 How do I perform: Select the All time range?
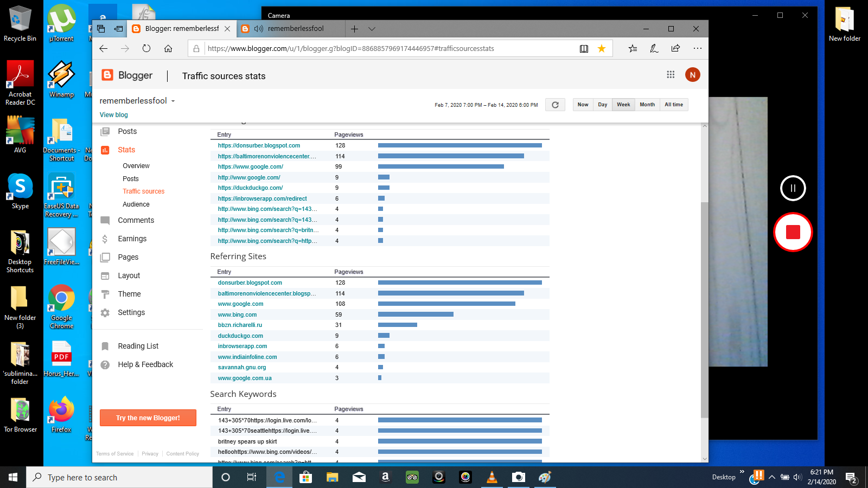point(674,105)
